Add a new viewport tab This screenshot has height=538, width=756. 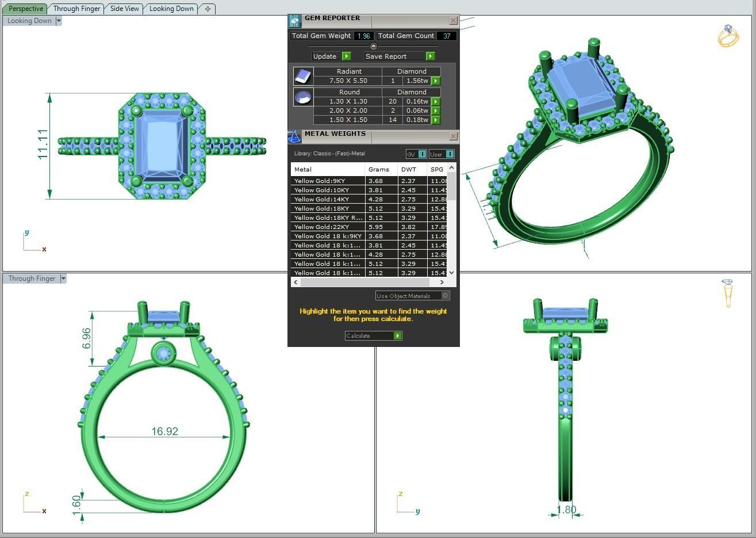(x=208, y=9)
